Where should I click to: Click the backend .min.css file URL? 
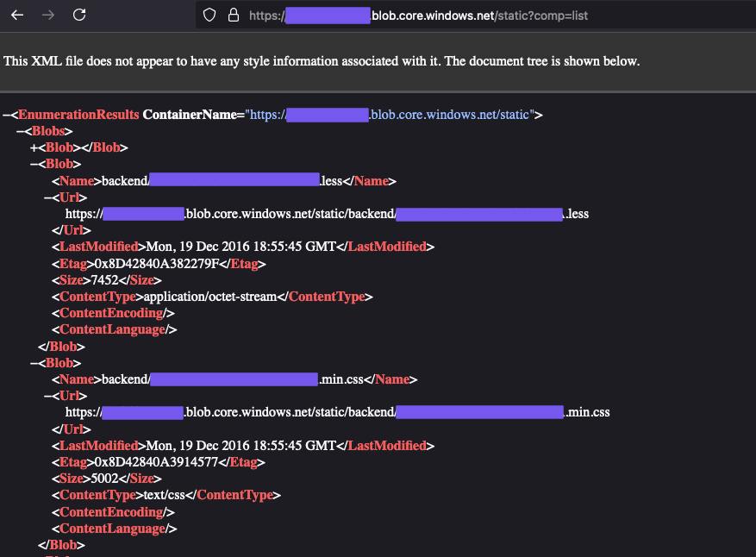pyautogui.click(x=336, y=411)
